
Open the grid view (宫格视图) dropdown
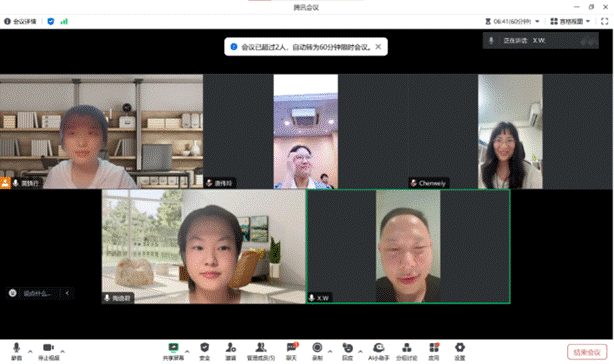(570, 22)
